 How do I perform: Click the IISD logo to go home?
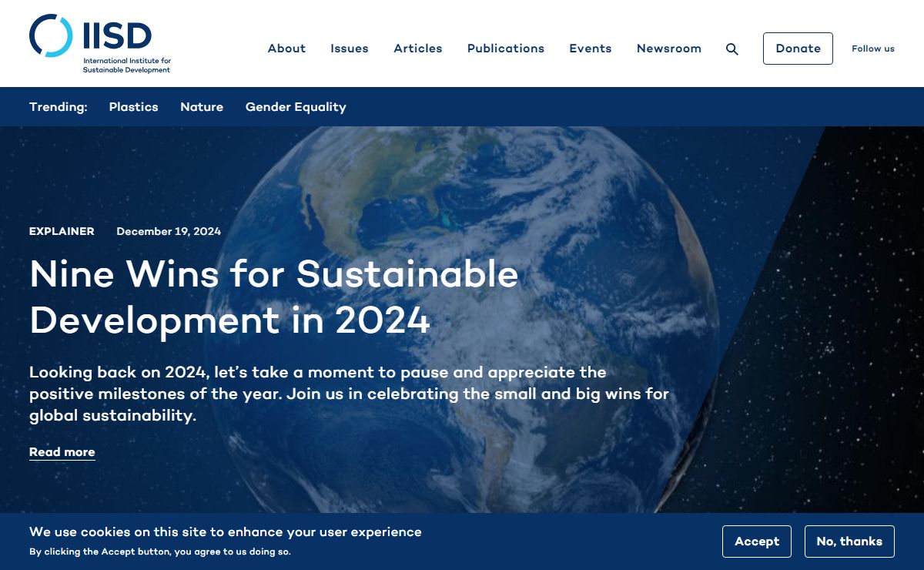[100, 44]
